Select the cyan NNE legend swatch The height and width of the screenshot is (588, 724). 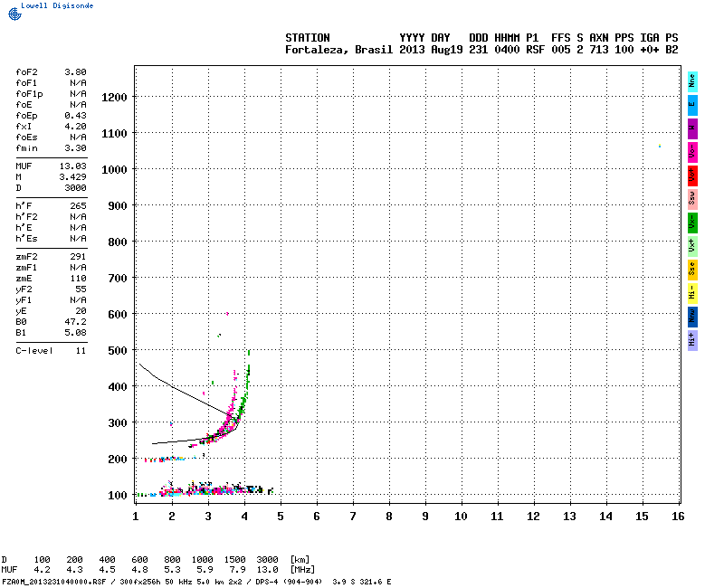[692, 81]
